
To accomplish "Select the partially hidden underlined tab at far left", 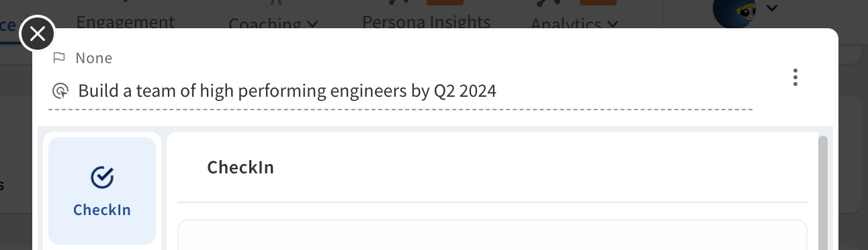I will click(8, 27).
